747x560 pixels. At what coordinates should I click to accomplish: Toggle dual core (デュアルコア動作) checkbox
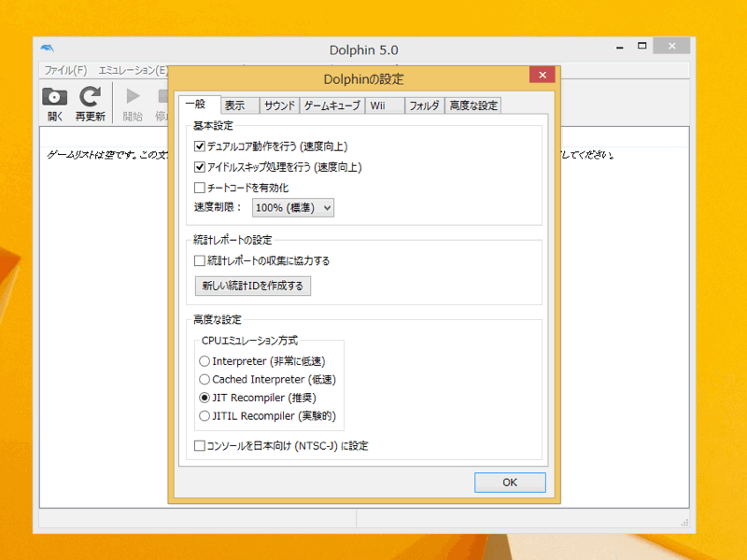pos(200,147)
